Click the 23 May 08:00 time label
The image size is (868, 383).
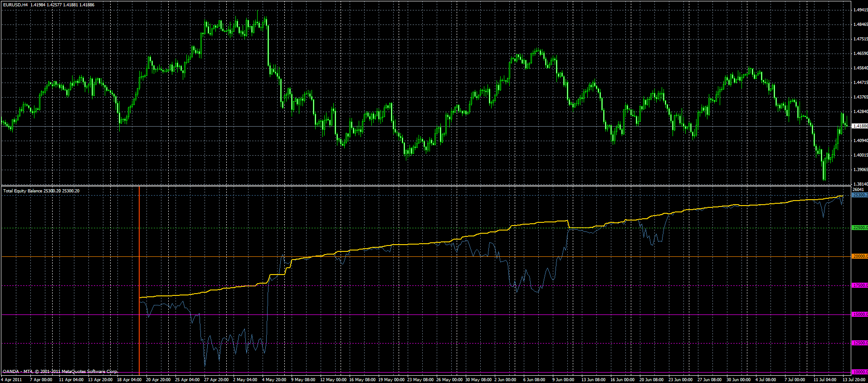point(420,380)
